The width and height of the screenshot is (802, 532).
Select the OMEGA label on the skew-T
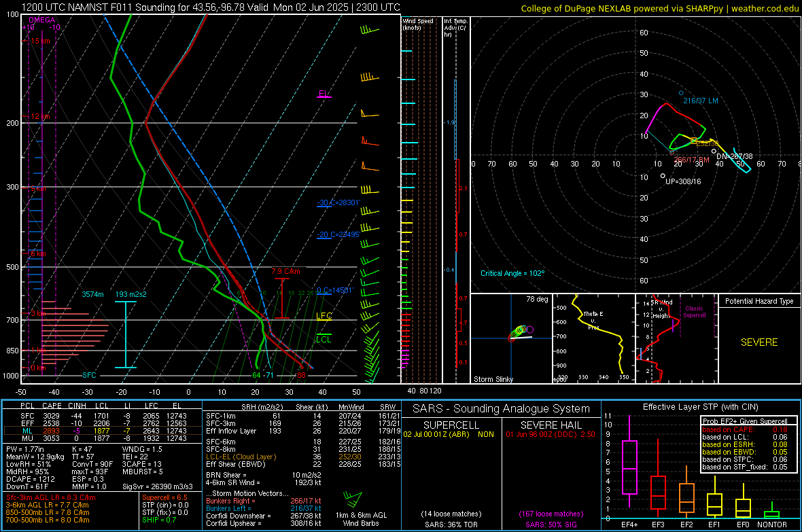tap(42, 20)
